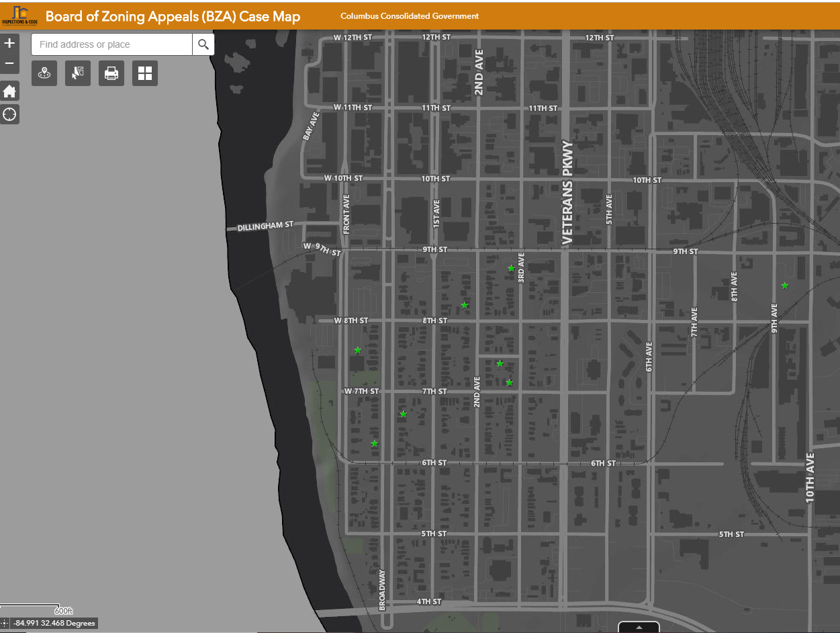Click the 'Columbus Consolidated Government' subtitle
This screenshot has width=840, height=633.
(410, 16)
